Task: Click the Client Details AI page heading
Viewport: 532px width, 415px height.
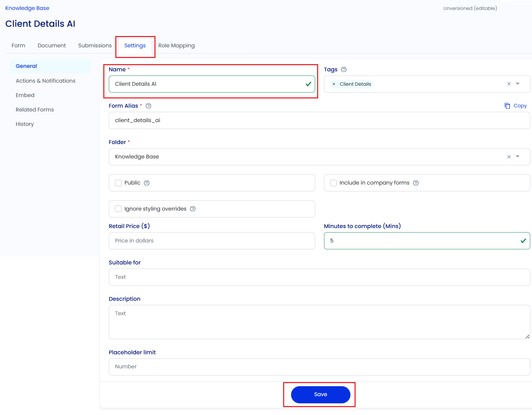Action: pos(40,24)
